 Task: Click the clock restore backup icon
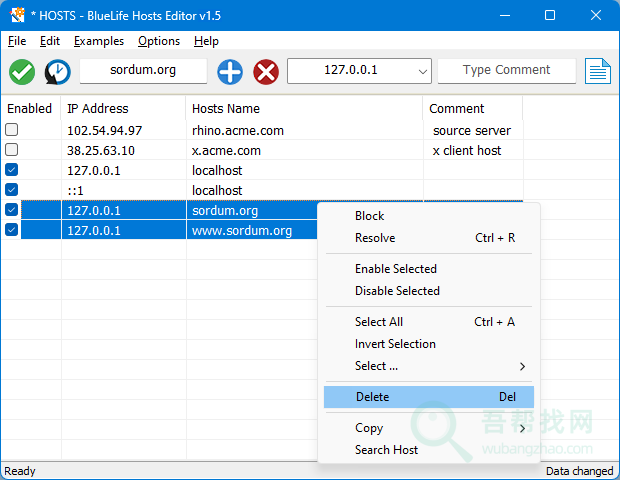(57, 71)
